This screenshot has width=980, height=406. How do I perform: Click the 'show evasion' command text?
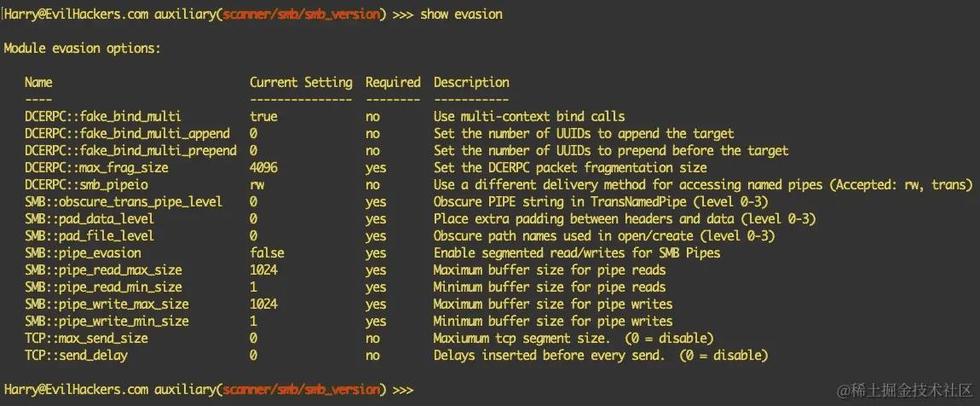click(x=461, y=14)
